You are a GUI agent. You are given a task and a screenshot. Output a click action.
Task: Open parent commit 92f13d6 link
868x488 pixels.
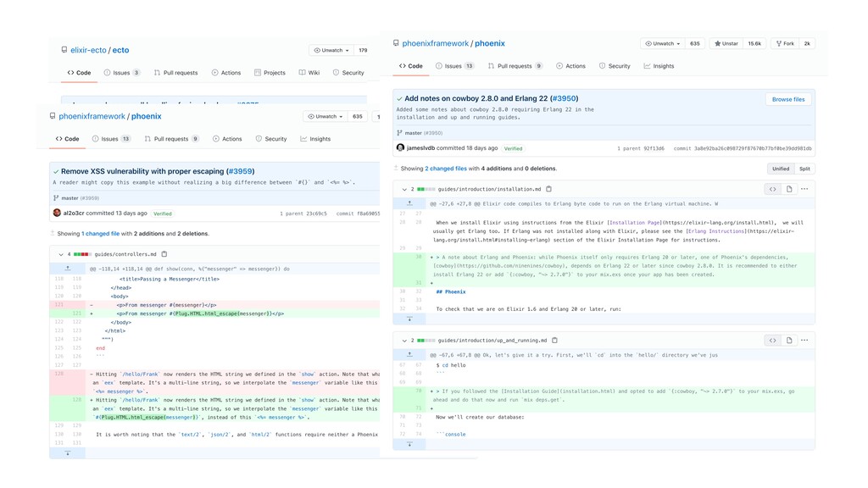[654, 148]
